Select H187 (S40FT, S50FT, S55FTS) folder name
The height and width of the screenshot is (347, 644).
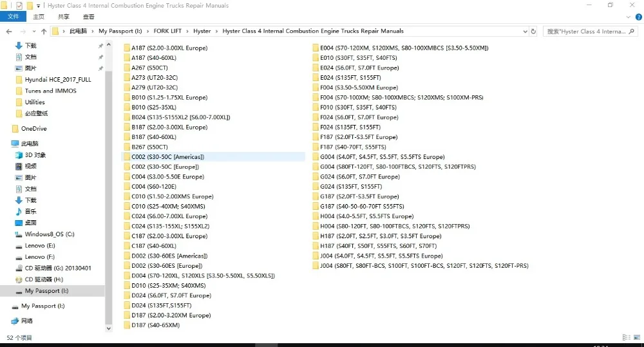coord(378,246)
